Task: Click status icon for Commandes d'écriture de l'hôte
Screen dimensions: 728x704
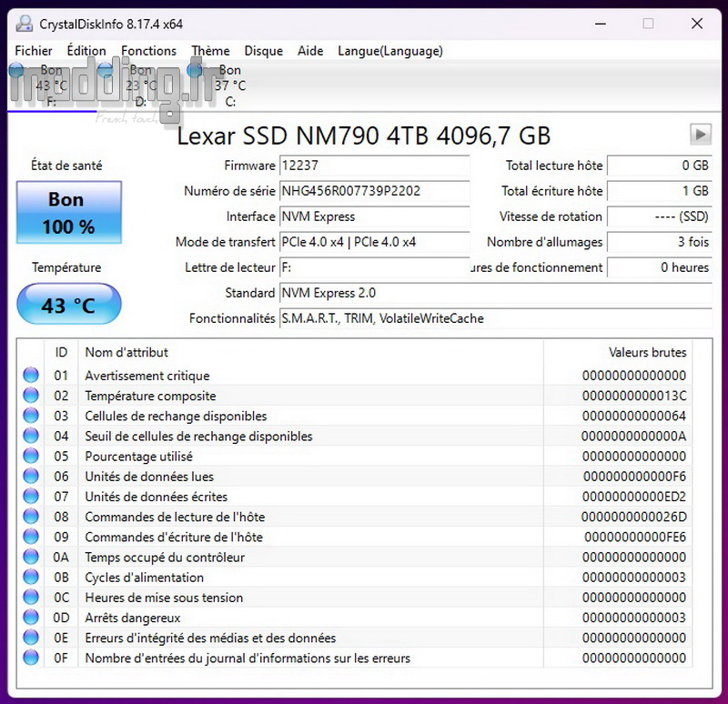Action: point(31,537)
